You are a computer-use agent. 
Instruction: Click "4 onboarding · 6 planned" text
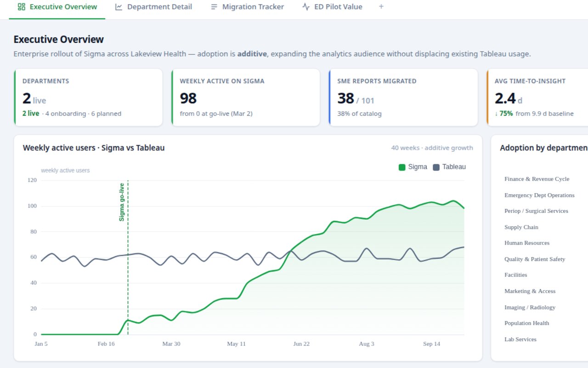pos(83,114)
